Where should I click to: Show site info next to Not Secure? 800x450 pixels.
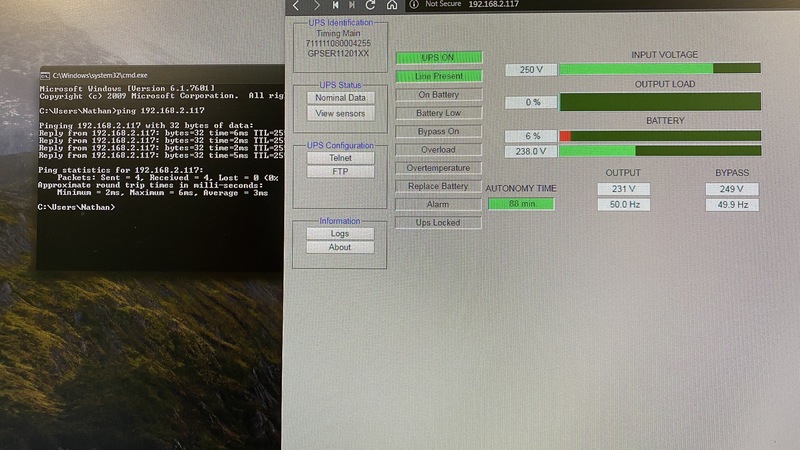pyautogui.click(x=414, y=4)
